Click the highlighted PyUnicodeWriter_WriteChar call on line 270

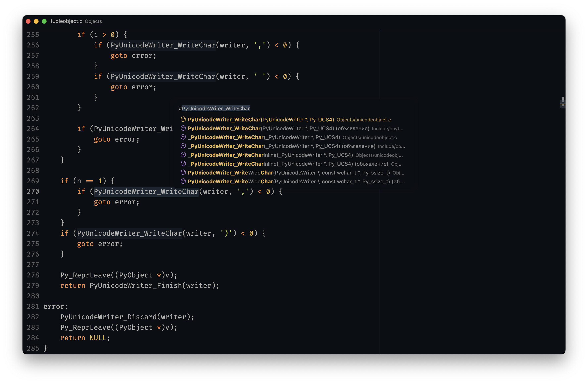coord(146,192)
